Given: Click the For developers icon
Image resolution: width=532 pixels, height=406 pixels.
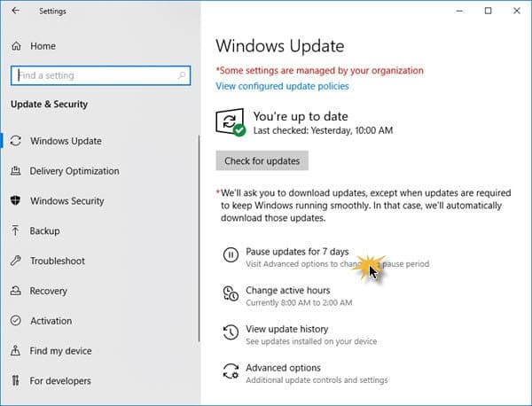Looking at the screenshot, I should coord(15,380).
